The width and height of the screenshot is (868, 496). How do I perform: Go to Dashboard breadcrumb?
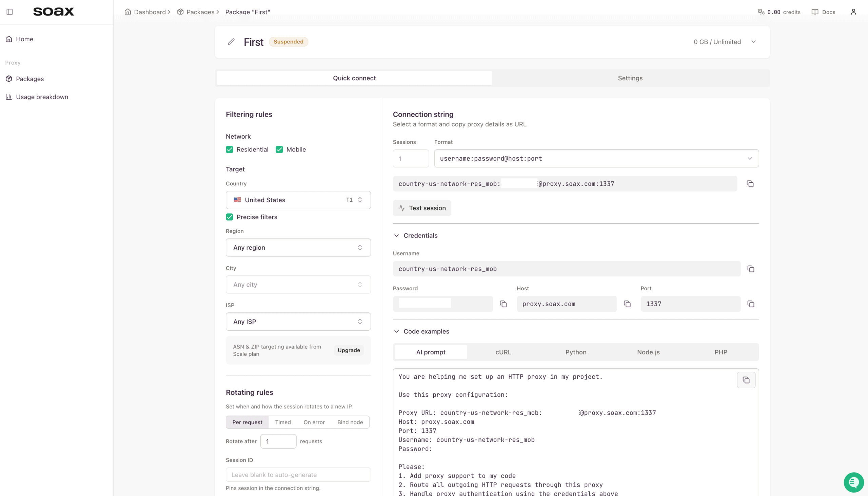[x=150, y=12]
